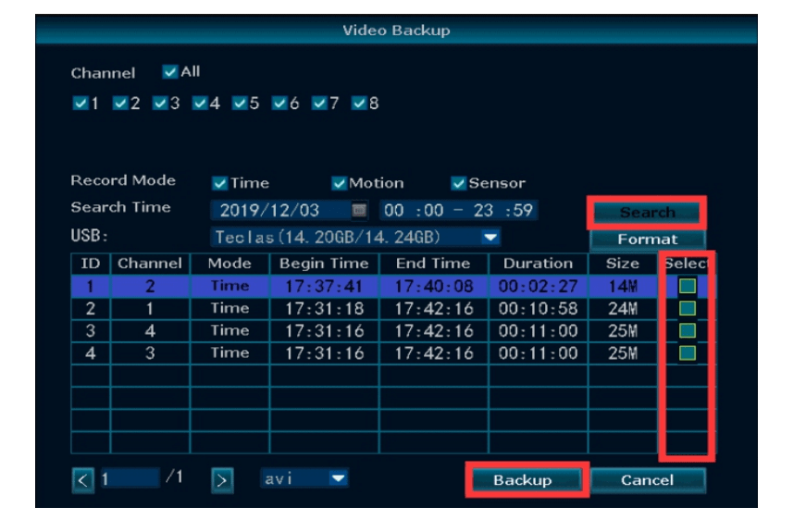806x532 pixels.
Task: Toggle the All channels checkbox
Action: tap(170, 72)
